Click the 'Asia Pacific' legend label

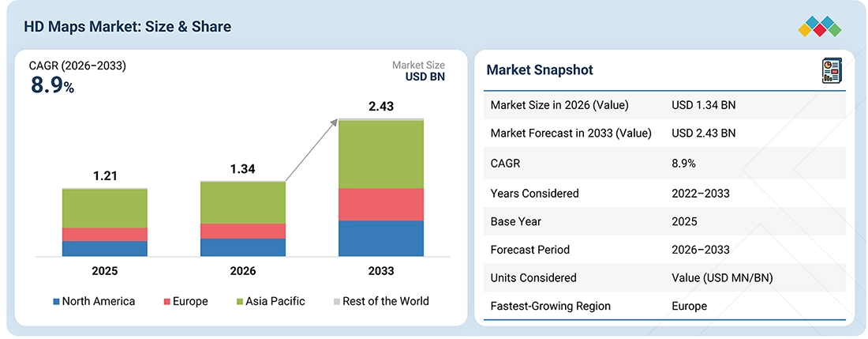coord(275,302)
